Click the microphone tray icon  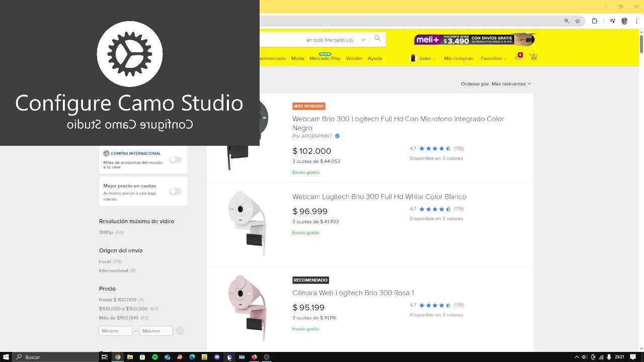click(609, 357)
